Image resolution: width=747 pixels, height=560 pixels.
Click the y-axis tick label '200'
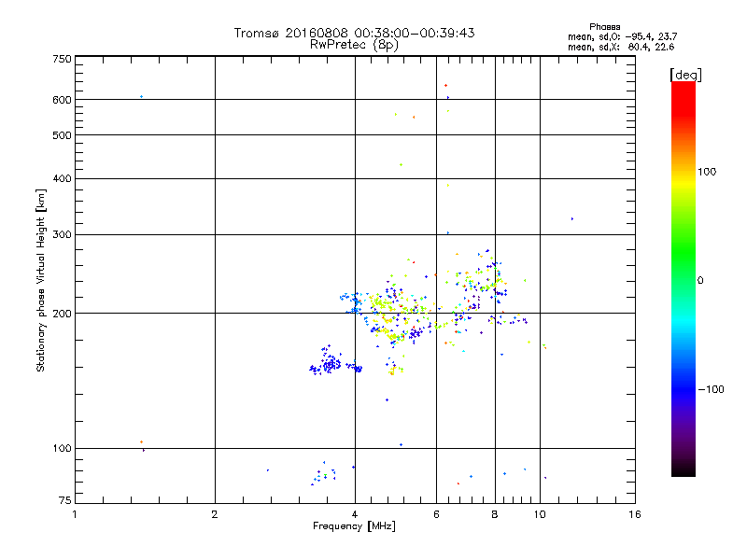coord(62,314)
